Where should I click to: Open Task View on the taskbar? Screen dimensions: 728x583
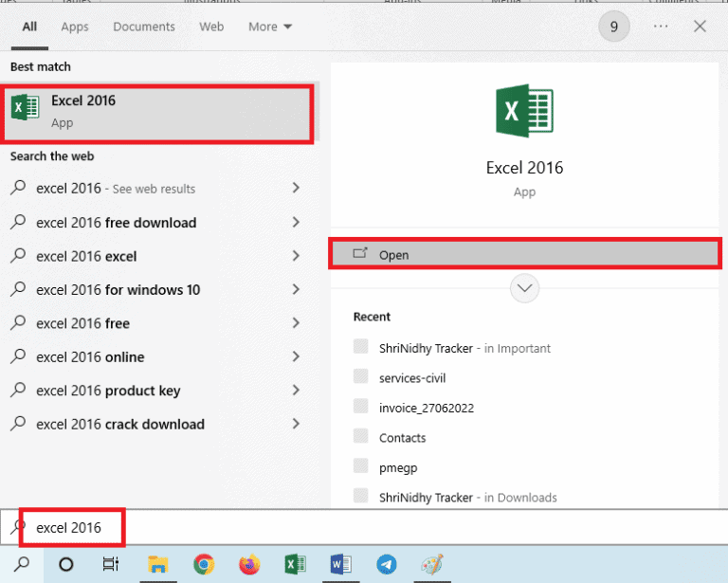(111, 564)
